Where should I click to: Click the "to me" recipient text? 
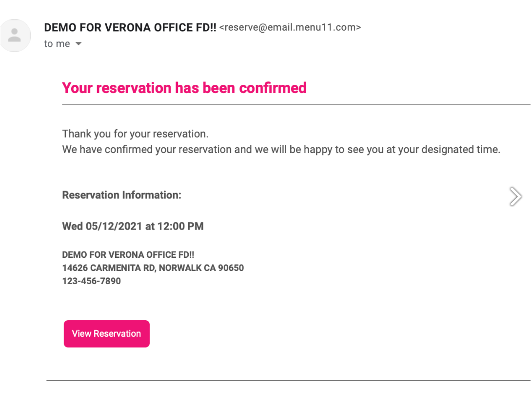pos(57,44)
